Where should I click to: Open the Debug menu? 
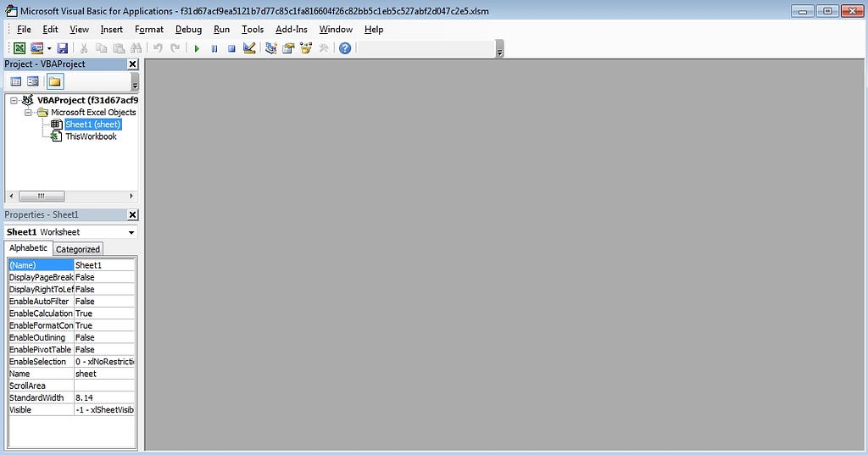pos(188,30)
